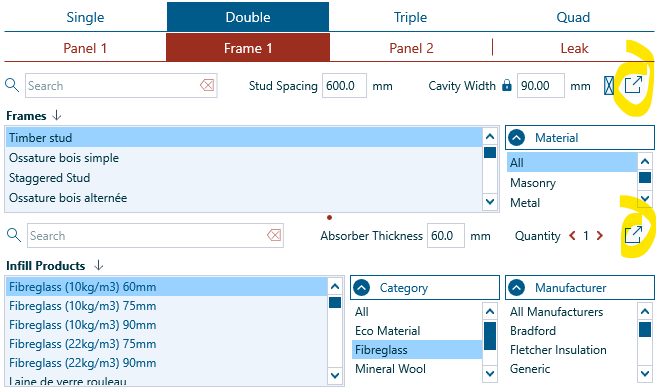The width and height of the screenshot is (659, 389).
Task: Click Infill Products list scroll-up arrow
Action: (335, 286)
